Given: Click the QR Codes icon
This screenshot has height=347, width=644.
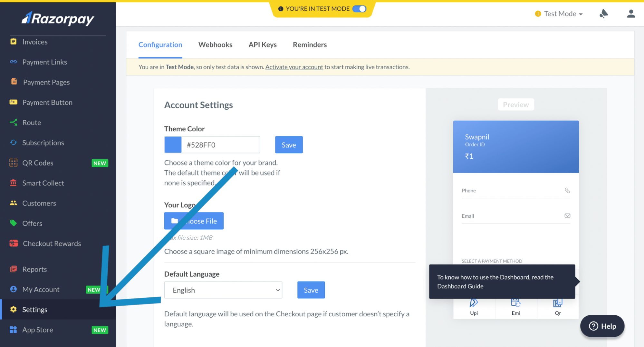Looking at the screenshot, I should (x=13, y=163).
